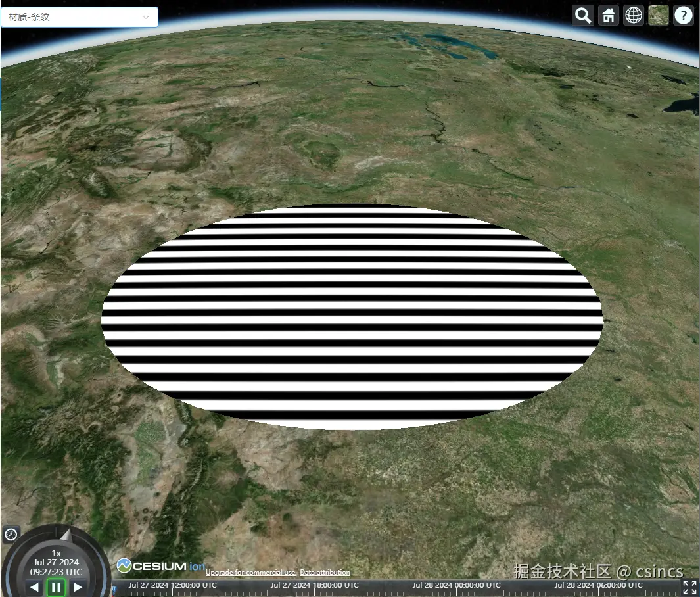Click the 09:27:23 UTC time readout
The image size is (700, 597).
(57, 572)
